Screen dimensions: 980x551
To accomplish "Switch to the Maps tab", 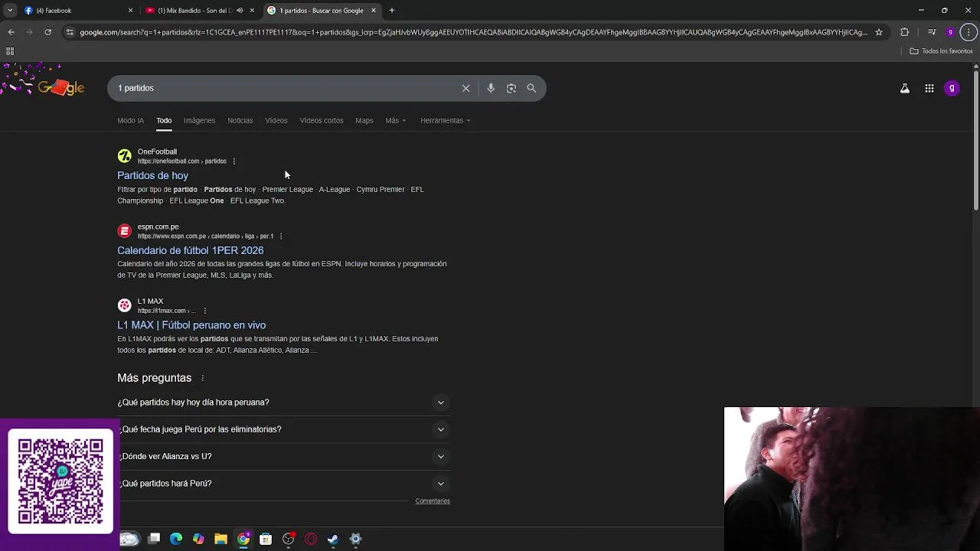I will tap(364, 120).
